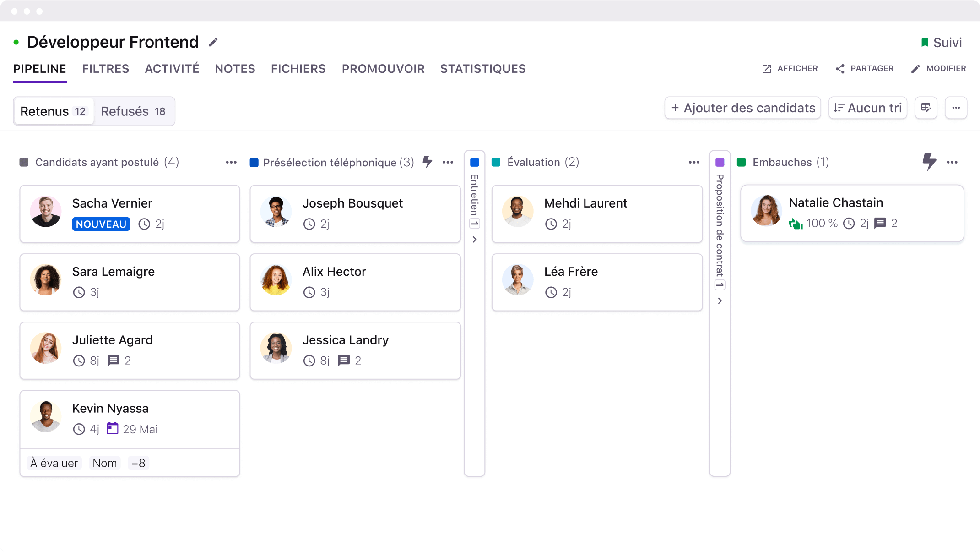Click the bulk edit icon right of Aucun tri
The image size is (980, 552).
click(x=926, y=108)
